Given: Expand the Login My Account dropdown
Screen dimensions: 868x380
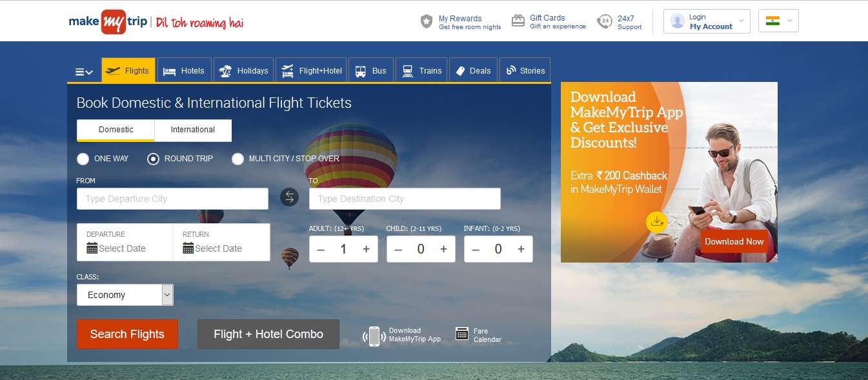Looking at the screenshot, I should [x=707, y=21].
